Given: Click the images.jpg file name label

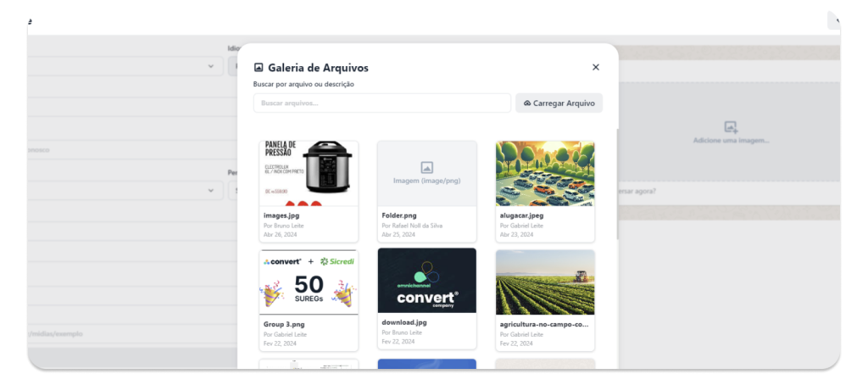Looking at the screenshot, I should click(x=281, y=215).
